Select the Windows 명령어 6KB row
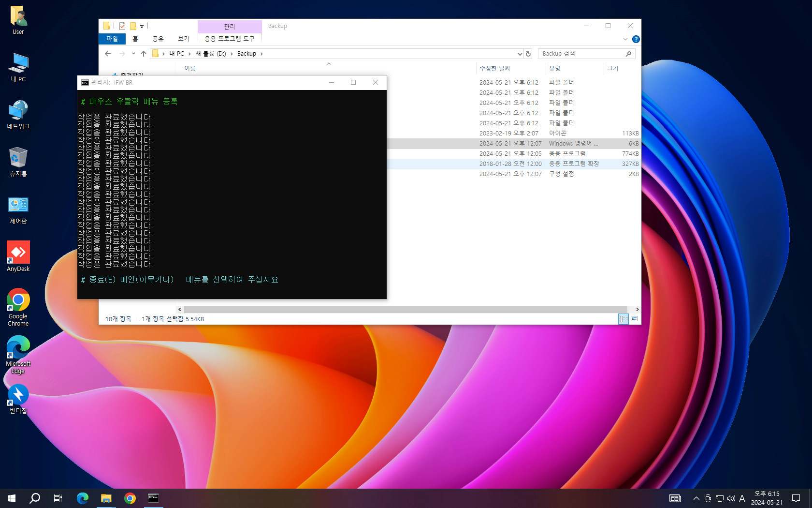The image size is (812, 508). tap(514, 144)
